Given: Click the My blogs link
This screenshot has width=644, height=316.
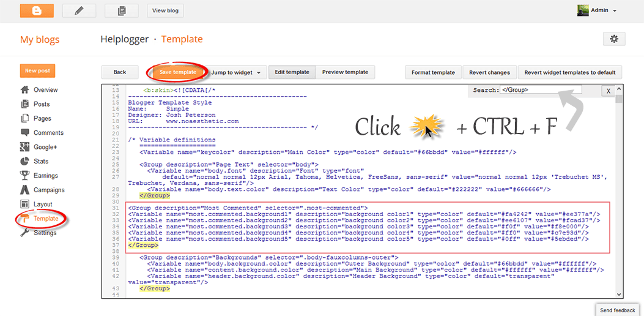Looking at the screenshot, I should point(40,39).
